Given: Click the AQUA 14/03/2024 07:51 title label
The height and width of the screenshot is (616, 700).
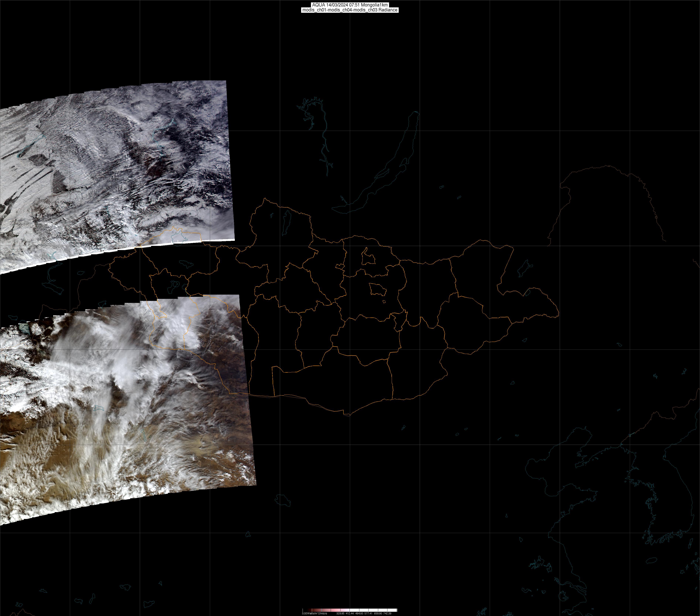Looking at the screenshot, I should [350, 5].
